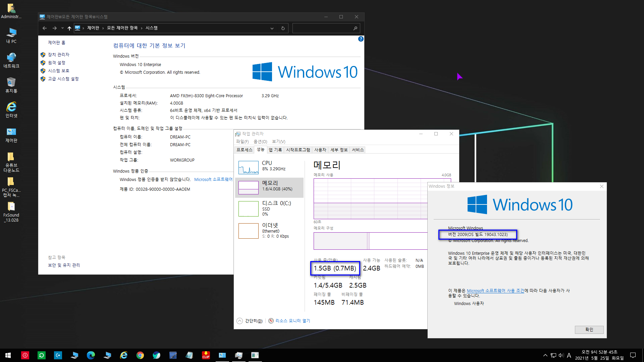This screenshot has width=644, height=362.
Task: Switch to Windows 정보 via its taskbar icon
Action: 255,355
